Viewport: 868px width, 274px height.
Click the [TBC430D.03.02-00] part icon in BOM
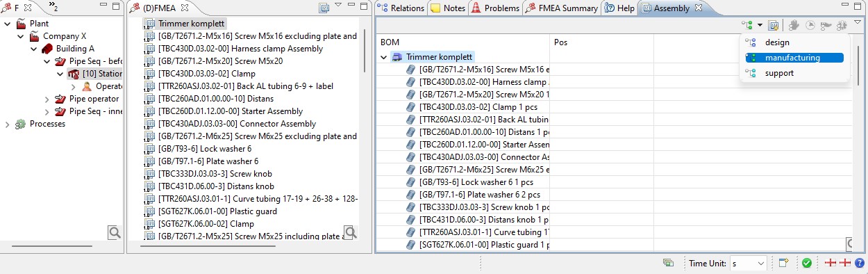pyautogui.click(x=411, y=82)
